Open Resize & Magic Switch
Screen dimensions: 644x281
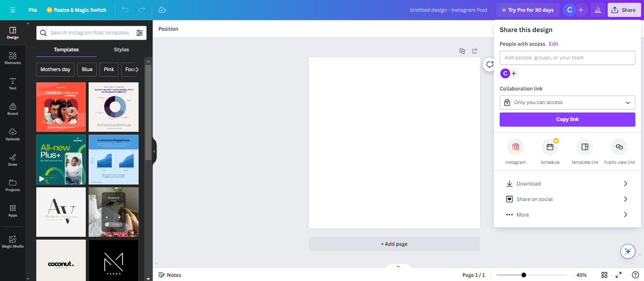coord(76,10)
